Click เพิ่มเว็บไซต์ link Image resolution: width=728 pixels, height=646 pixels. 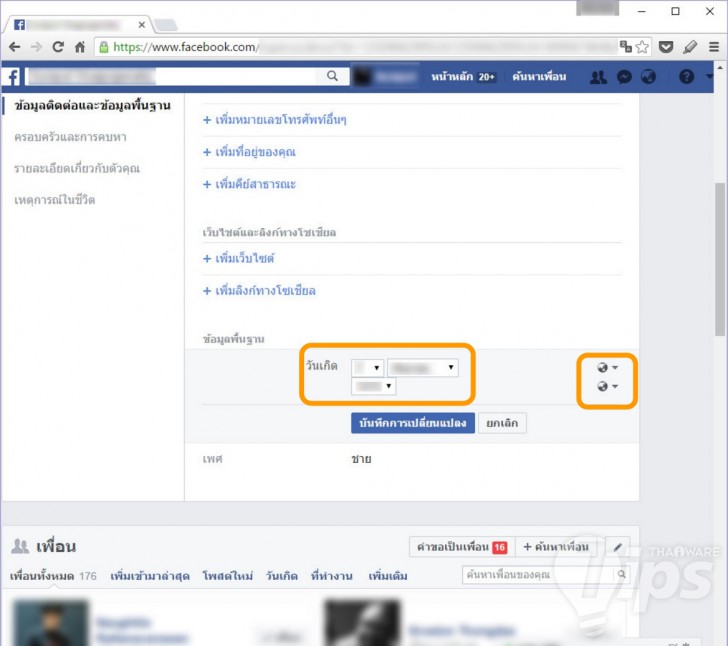239,258
